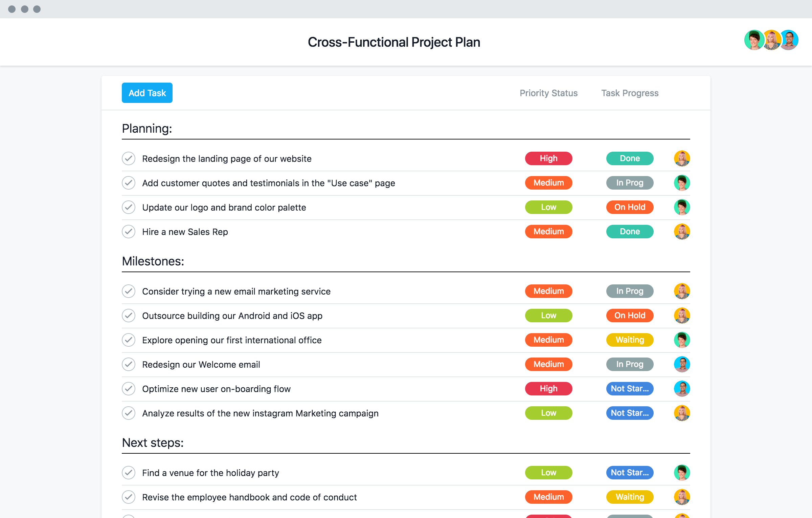Click the assignee avatar for Find a venue task
This screenshot has height=518, width=812.
coord(682,473)
